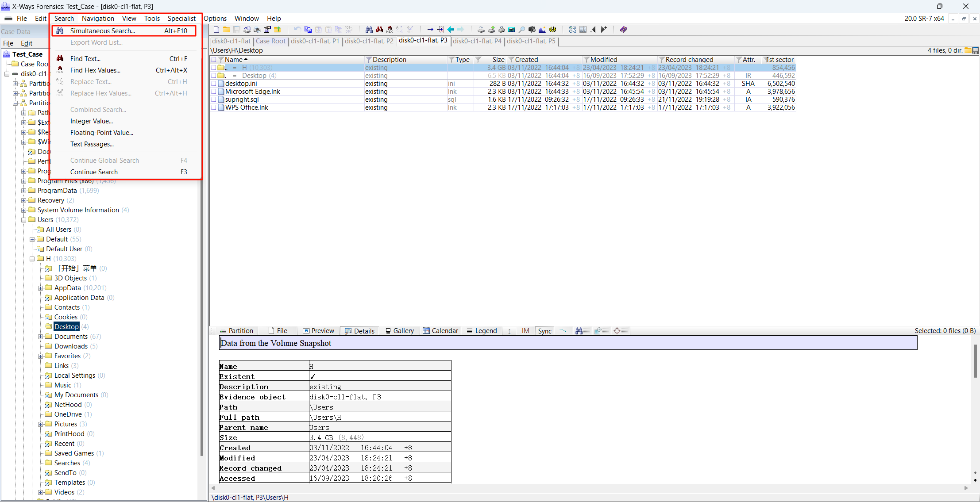
Task: Toggle the Sync button in the view bar
Action: (x=545, y=331)
